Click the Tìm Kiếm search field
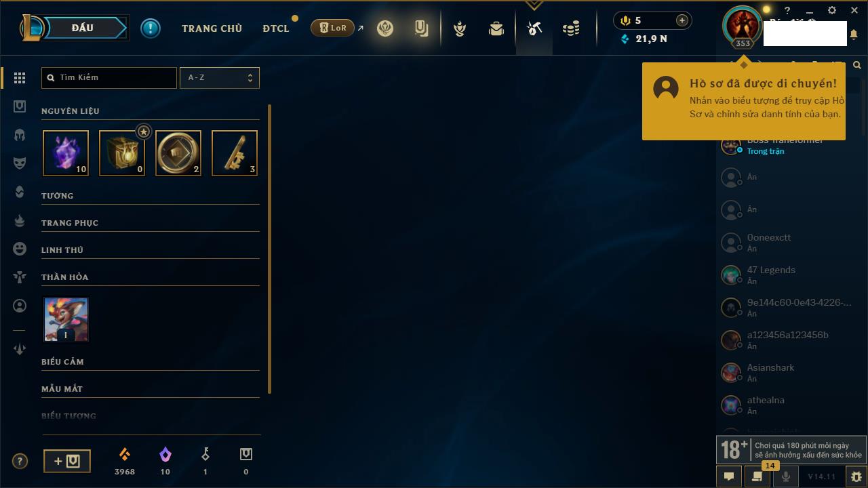Screen dimensions: 868x488 tap(109, 77)
